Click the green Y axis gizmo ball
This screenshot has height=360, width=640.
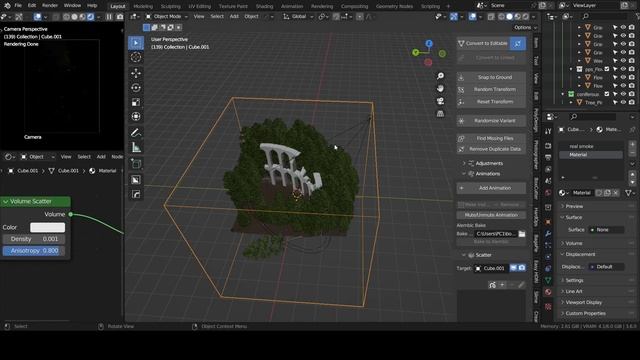416,53
